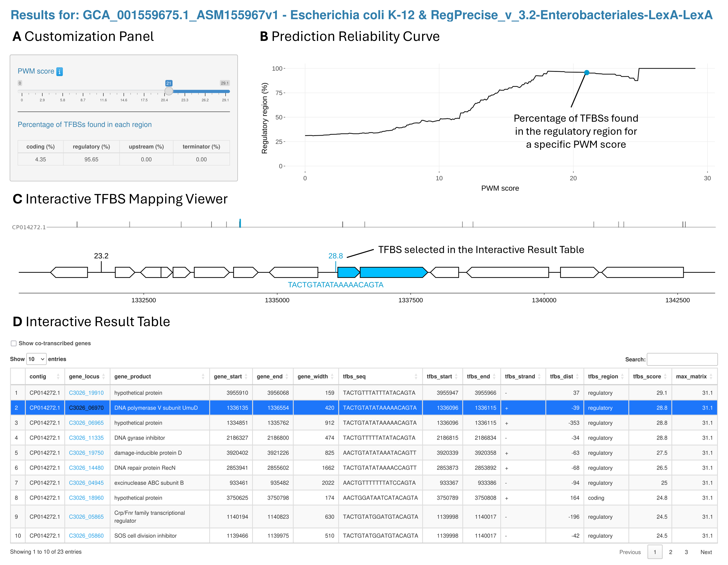The height and width of the screenshot is (565, 728).
Task: Open gene locus link C3026_14480
Action: tap(86, 468)
